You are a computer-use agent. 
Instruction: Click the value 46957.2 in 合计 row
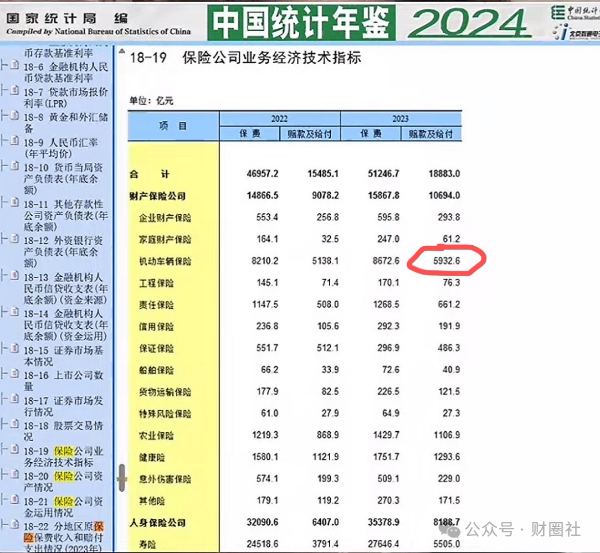click(262, 174)
